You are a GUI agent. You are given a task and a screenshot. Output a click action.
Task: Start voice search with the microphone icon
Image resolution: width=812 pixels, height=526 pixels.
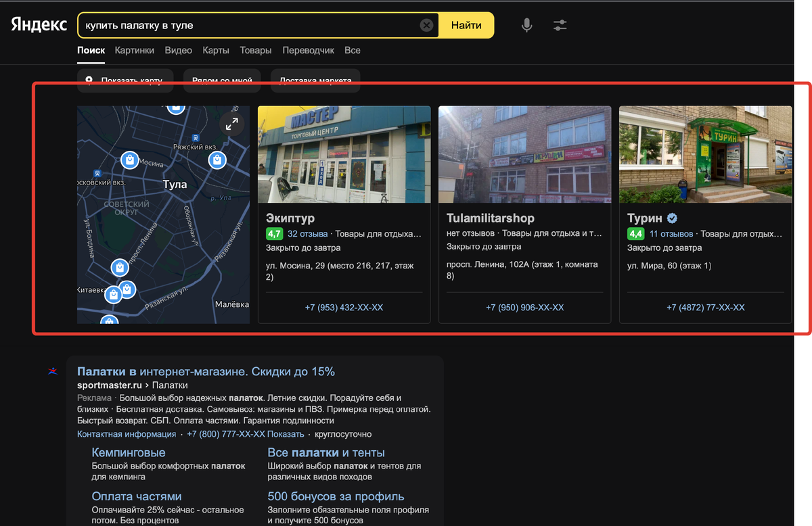526,25
